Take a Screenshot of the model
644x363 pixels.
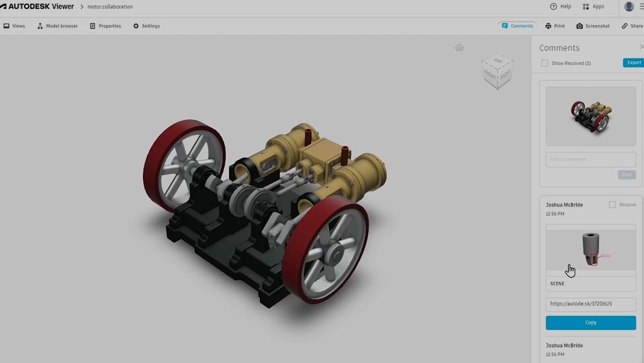[593, 26]
